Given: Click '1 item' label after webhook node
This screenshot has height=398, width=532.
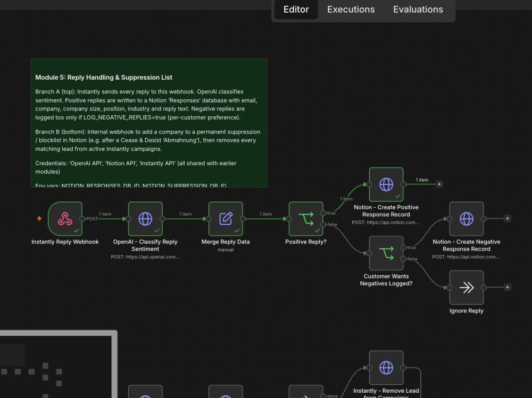Looking at the screenshot, I should tap(105, 214).
